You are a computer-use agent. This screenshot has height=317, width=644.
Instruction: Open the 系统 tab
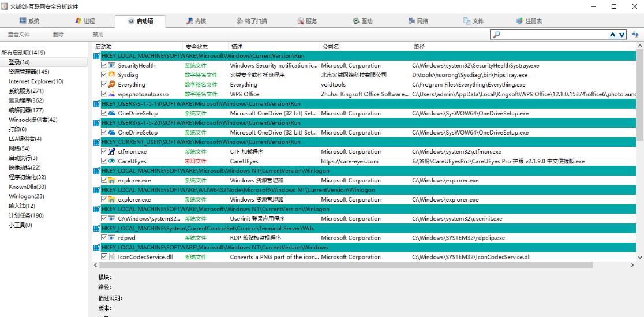[x=29, y=21]
